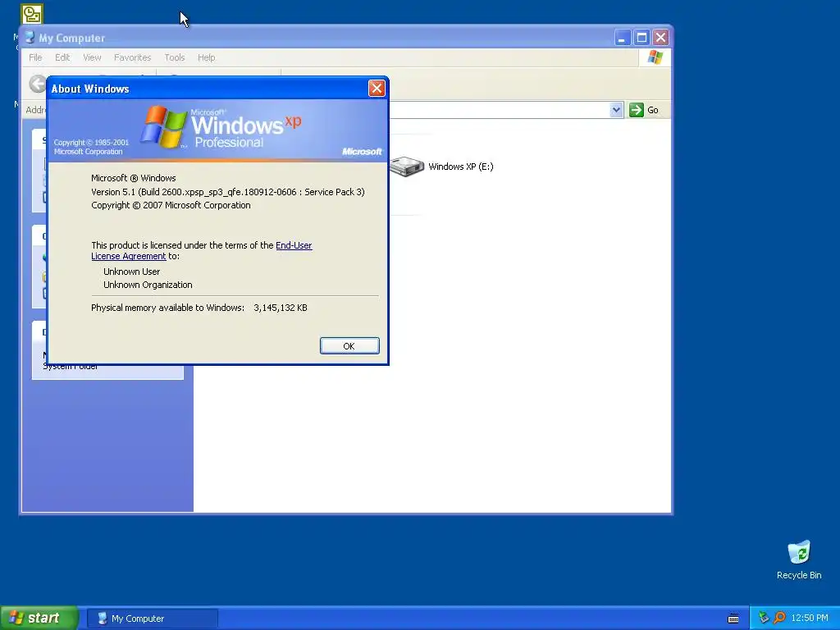Click the grayed Back arrow in My Computer
Screen dimensions: 840x630
click(38, 84)
